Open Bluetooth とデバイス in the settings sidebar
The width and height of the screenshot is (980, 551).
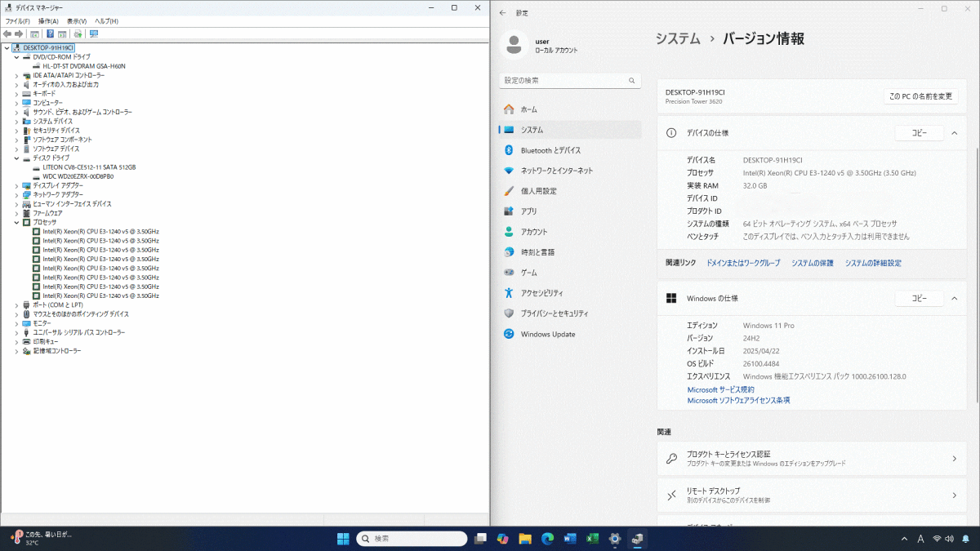550,150
